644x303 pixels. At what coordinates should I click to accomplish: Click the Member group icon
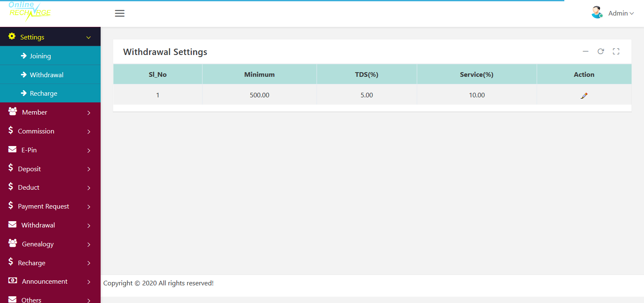[x=13, y=111]
